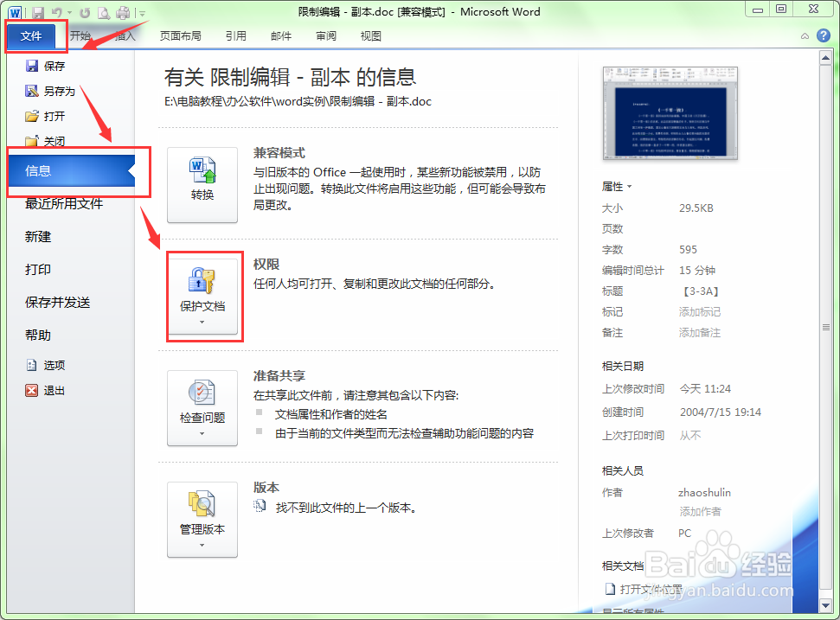Open Print Preview from quick access toolbar

point(104,12)
